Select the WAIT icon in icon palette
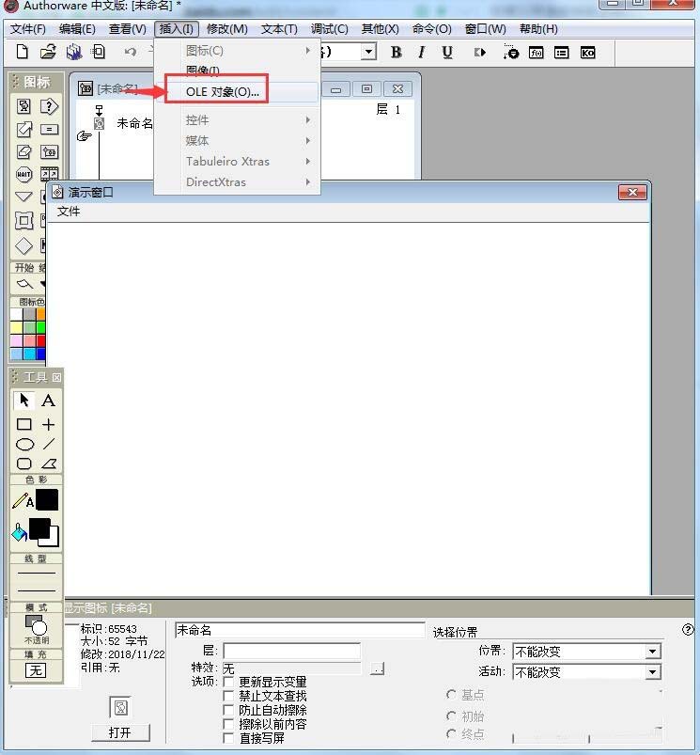Viewport: 700px width, 755px height. click(23, 174)
